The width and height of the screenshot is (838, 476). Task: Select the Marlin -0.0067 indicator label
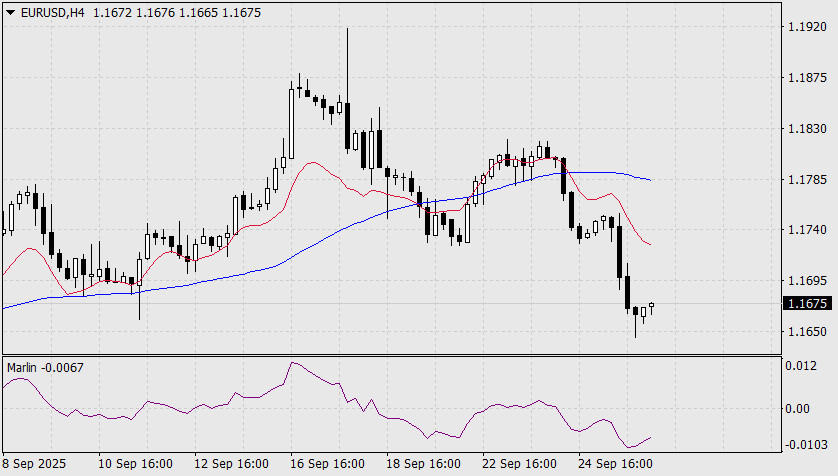(x=45, y=368)
